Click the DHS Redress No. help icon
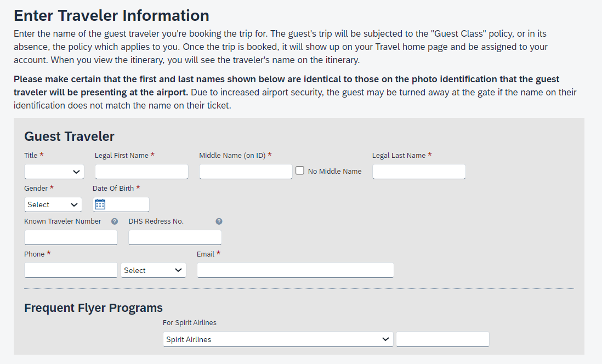This screenshot has width=602, height=364. 219,221
